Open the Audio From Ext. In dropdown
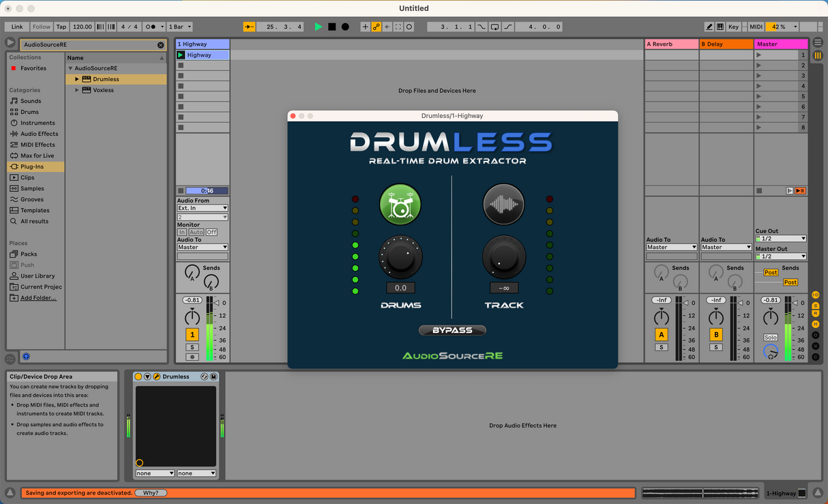828x504 pixels. pyautogui.click(x=203, y=208)
